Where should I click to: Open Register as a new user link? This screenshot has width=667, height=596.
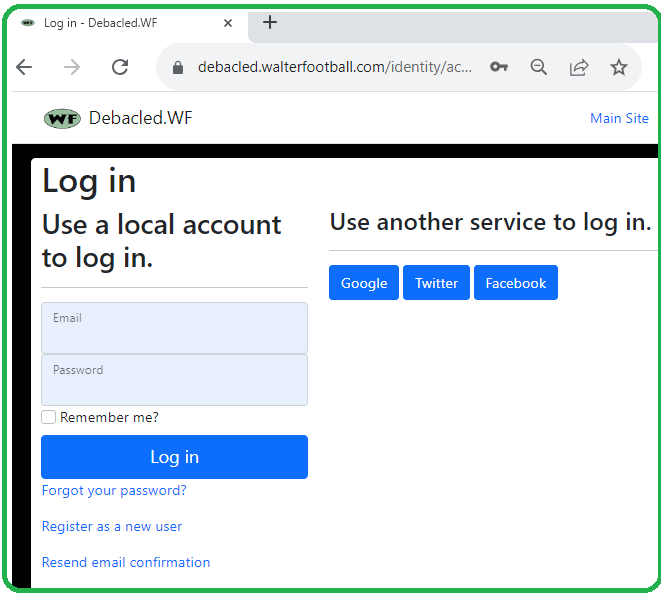tap(112, 527)
